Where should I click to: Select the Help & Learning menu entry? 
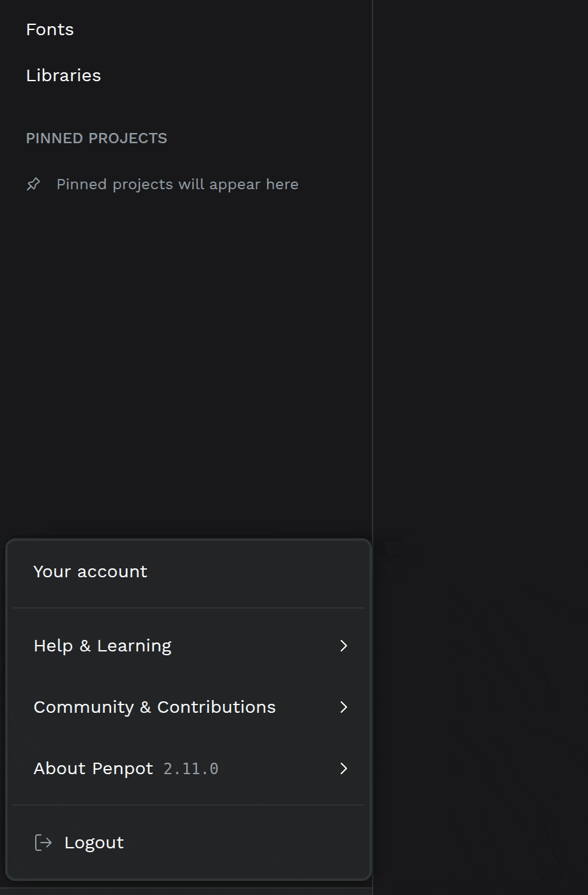(189, 646)
